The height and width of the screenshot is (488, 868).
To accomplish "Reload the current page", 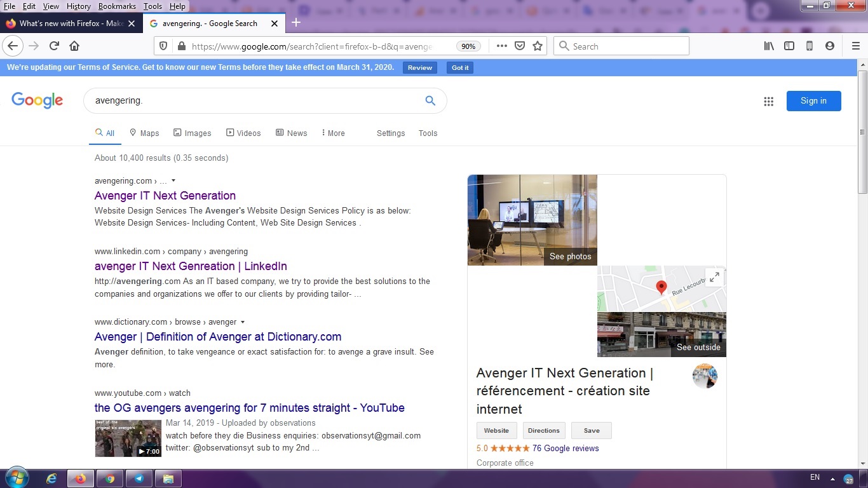I will 54,46.
